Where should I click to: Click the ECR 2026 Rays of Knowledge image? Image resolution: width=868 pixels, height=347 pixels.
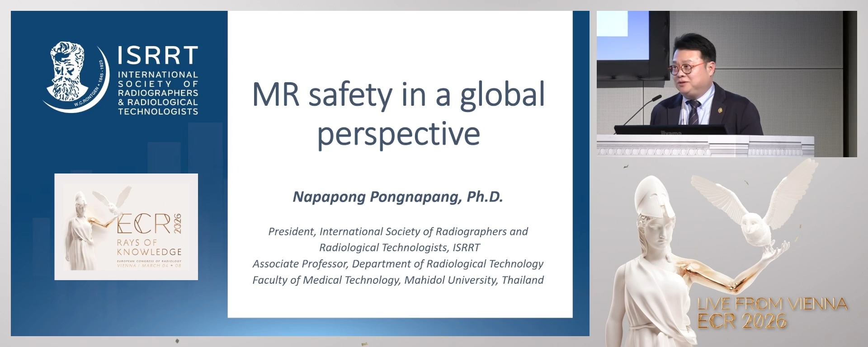(126, 227)
